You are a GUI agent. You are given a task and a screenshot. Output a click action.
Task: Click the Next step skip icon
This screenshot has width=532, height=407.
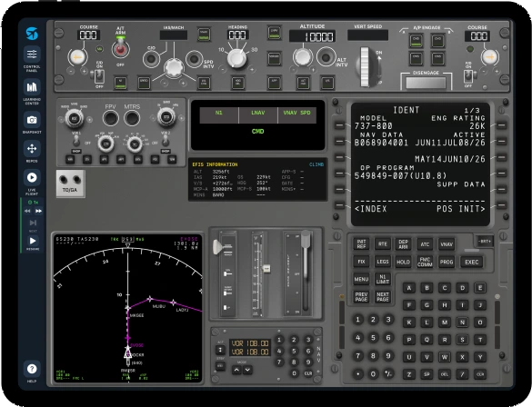(x=33, y=223)
